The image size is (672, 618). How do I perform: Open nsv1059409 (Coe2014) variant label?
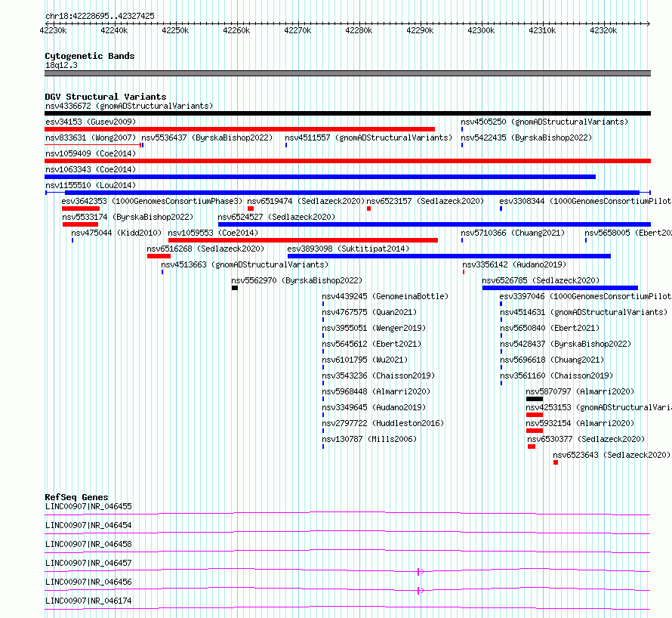[91, 153]
